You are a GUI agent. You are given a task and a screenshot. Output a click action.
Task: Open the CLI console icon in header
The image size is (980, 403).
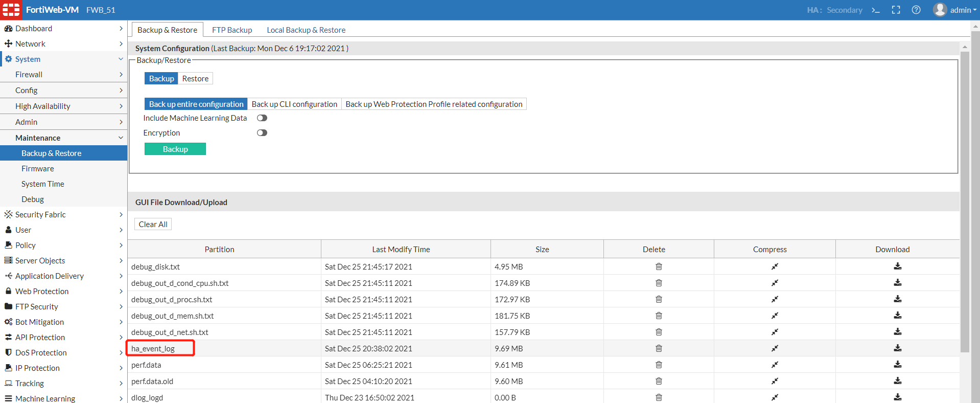pos(876,10)
